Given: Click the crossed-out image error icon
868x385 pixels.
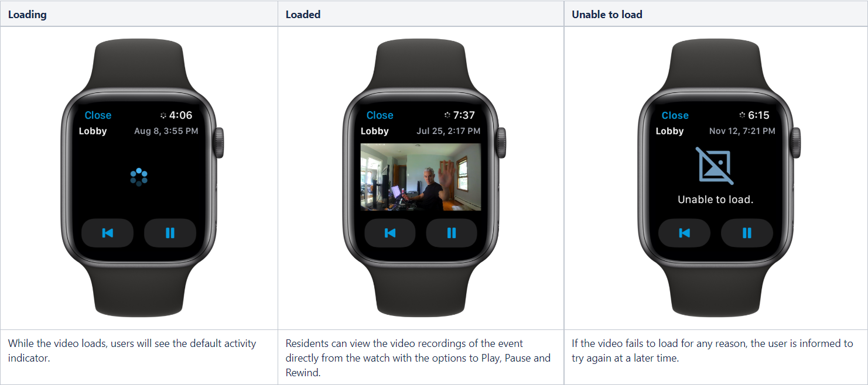Looking at the screenshot, I should (x=715, y=164).
